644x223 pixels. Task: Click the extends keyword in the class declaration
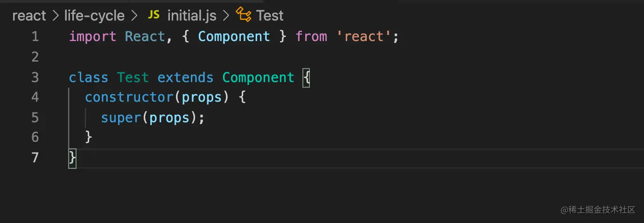tap(185, 77)
